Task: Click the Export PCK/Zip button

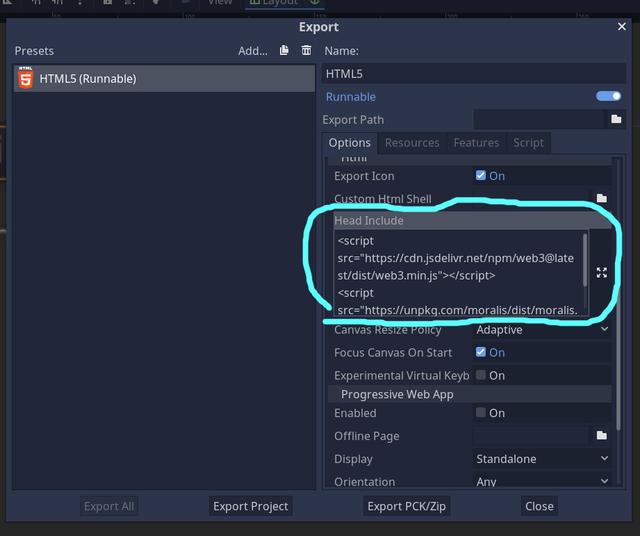Action: click(x=407, y=506)
